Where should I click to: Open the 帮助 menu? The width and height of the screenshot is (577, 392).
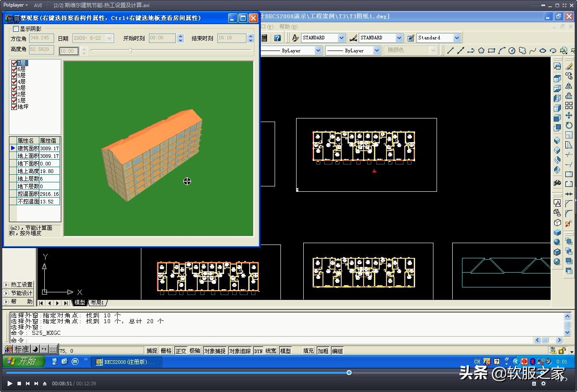pos(288,27)
